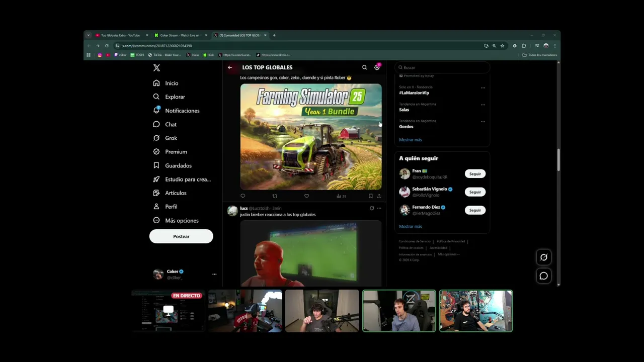Open the Kick bookmark
This screenshot has height=362, width=644.
coord(209,55)
